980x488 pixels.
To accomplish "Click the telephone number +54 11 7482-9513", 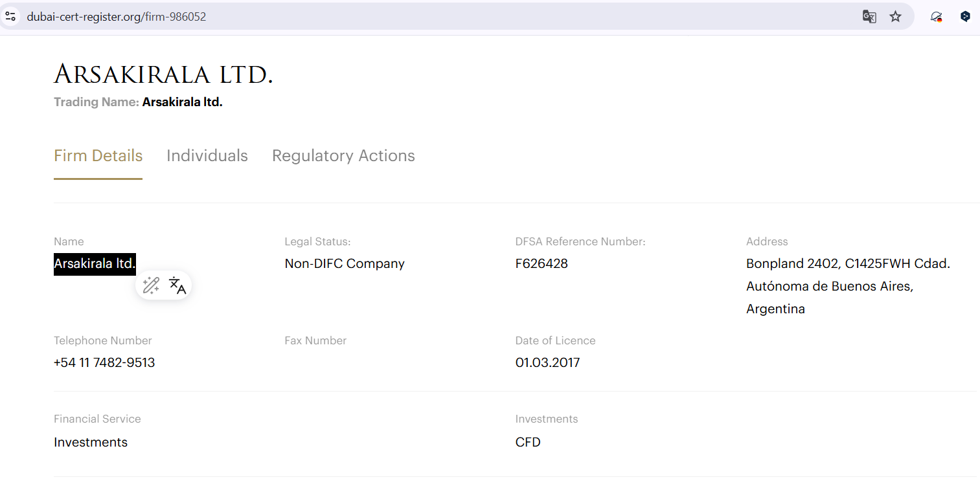I will [x=104, y=362].
